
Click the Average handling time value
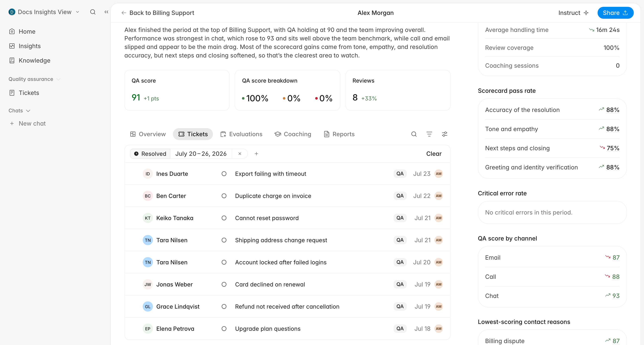click(x=608, y=30)
